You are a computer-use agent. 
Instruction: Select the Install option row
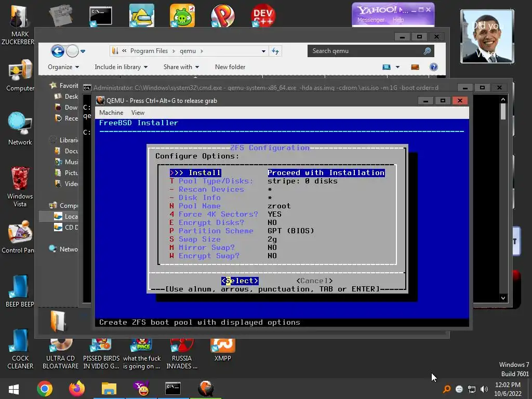[277, 172]
